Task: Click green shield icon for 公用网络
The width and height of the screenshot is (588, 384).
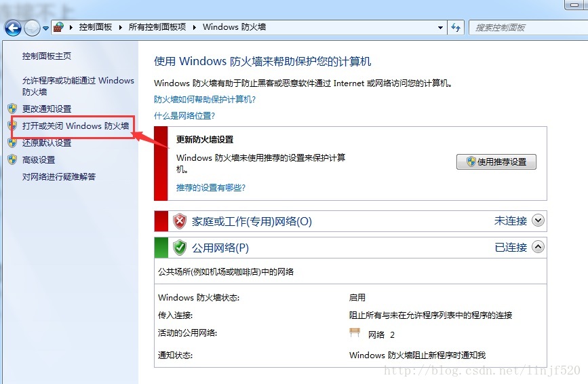Action: (180, 248)
